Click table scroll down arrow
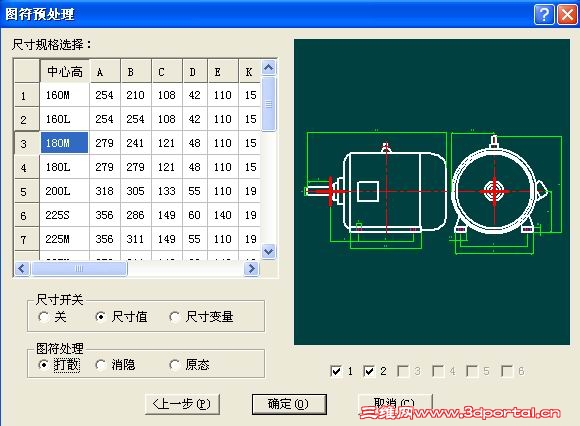The image size is (580, 426). click(x=269, y=251)
